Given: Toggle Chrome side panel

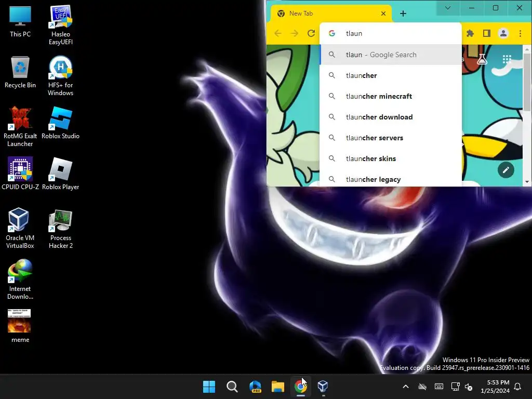Looking at the screenshot, I should click(487, 33).
